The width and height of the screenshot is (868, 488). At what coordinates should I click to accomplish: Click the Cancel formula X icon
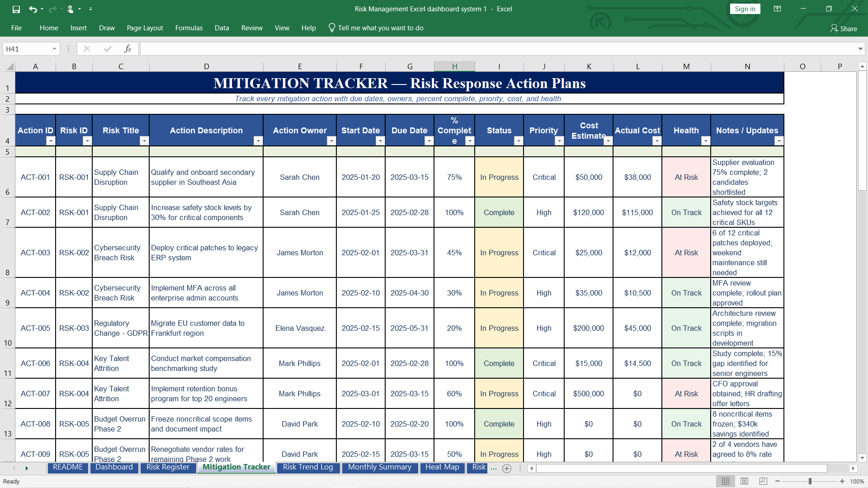click(87, 49)
